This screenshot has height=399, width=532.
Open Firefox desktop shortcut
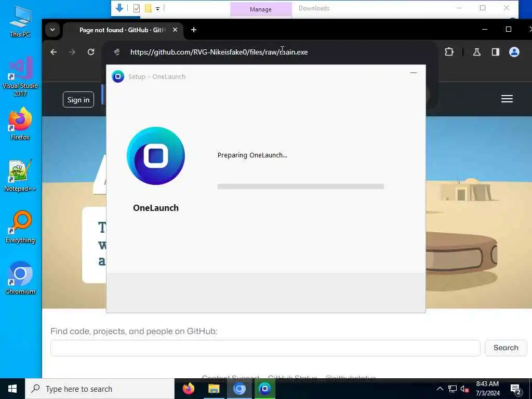20,124
